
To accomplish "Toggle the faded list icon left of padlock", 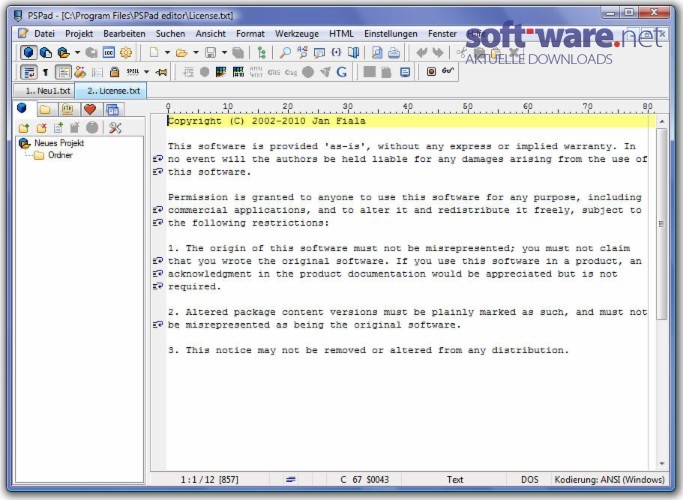I will (x=97, y=72).
